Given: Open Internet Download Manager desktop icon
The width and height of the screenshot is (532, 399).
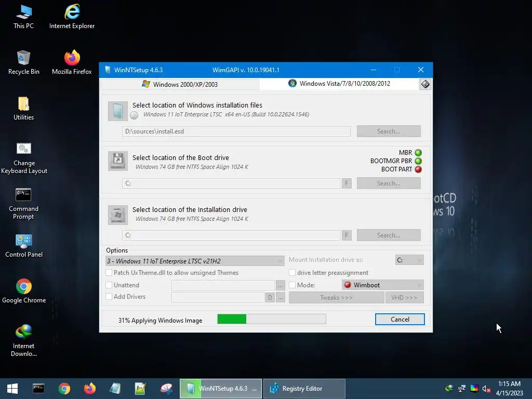Looking at the screenshot, I should 24,340.
